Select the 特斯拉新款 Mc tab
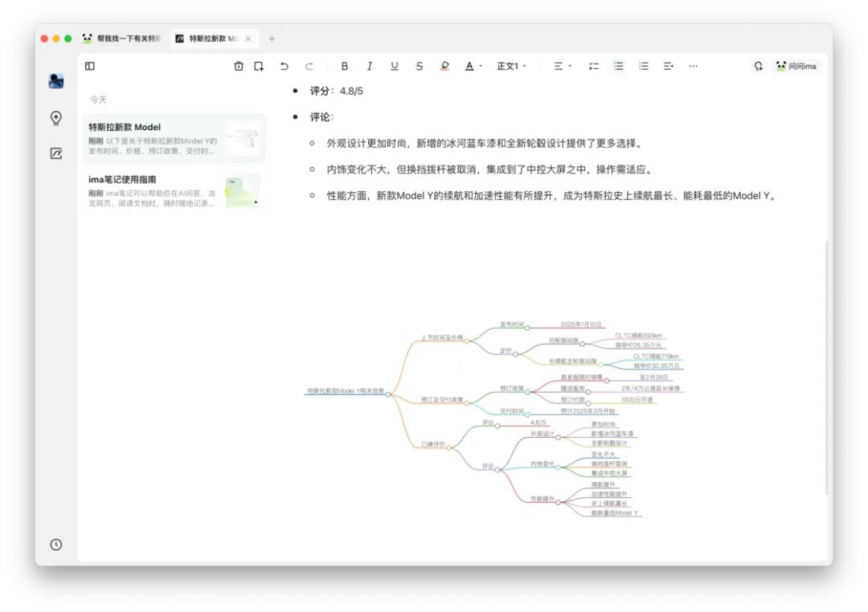Screen dimensions: 868x612 point(213,39)
